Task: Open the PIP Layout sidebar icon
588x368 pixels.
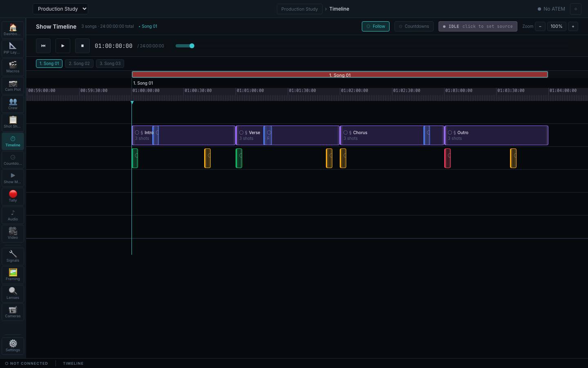Action: pos(13,48)
